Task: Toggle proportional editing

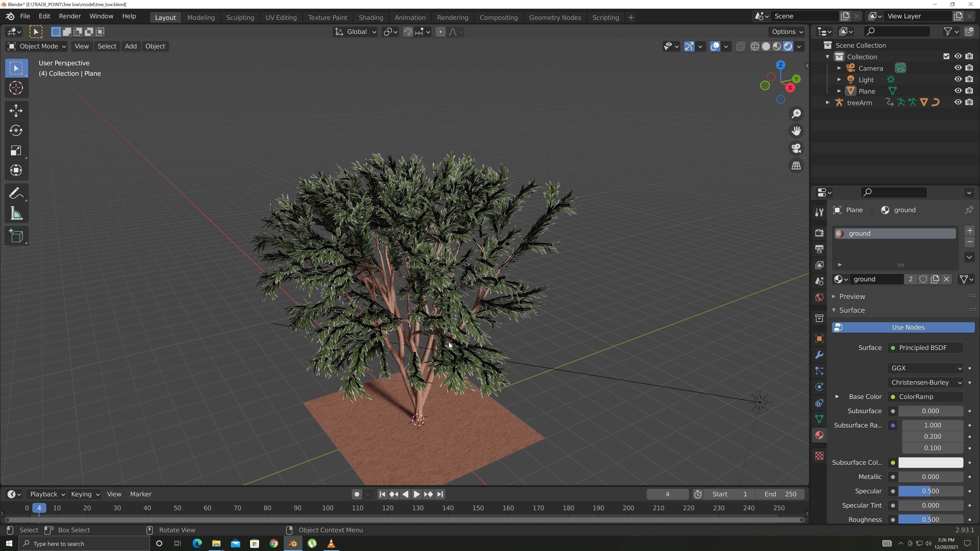Action: (440, 32)
